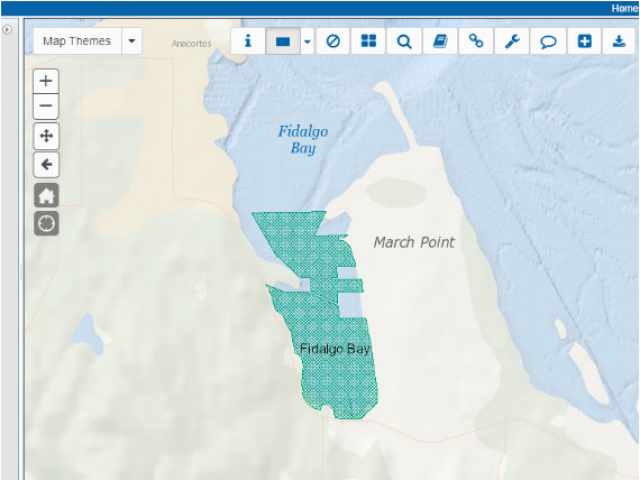Open the search magnifier tool
This screenshot has height=480, width=640.
[404, 41]
